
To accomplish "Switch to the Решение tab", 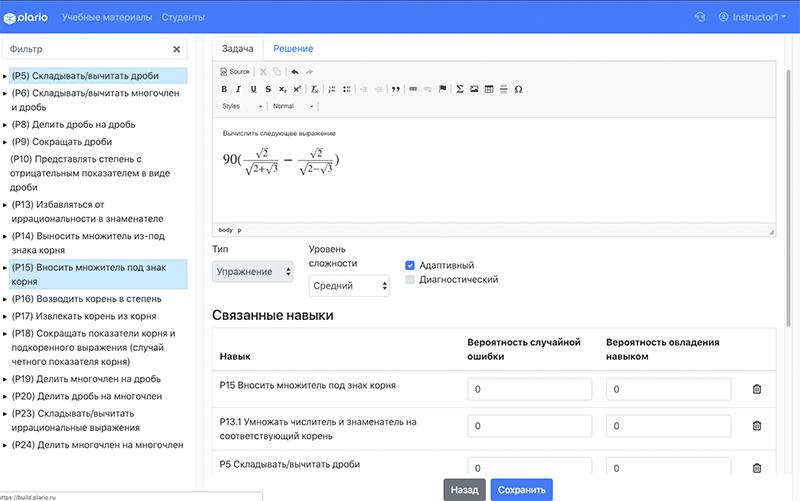I will point(293,48).
